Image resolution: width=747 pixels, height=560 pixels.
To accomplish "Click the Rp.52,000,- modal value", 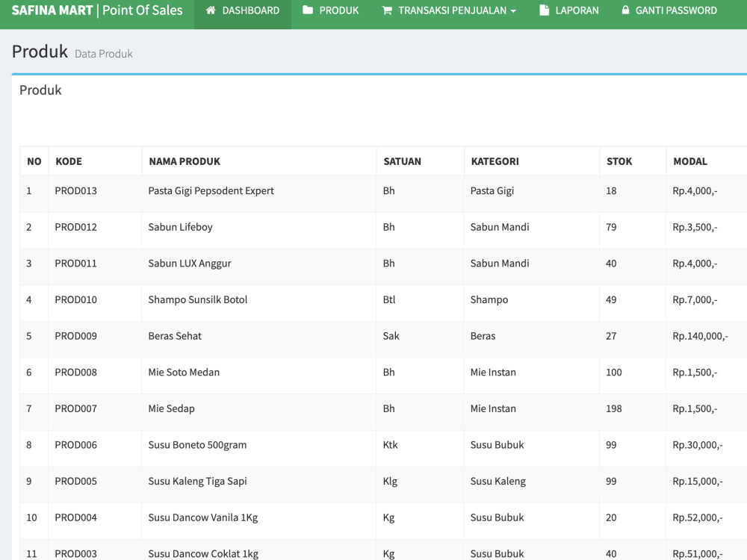I will click(x=698, y=517).
